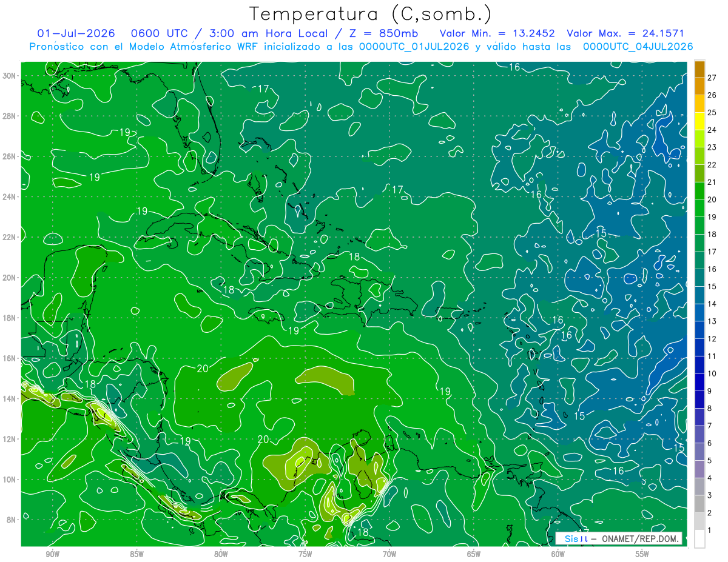Viewport: 728px width, 562px height.
Task: Click the "30N" latitude axis label
Action: coord(10,76)
